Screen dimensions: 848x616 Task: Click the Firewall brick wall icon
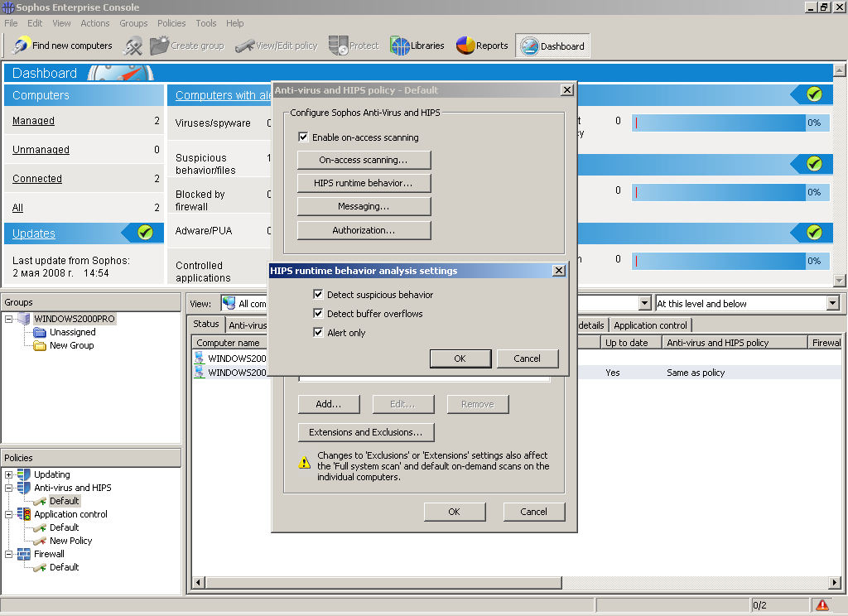[x=24, y=554]
